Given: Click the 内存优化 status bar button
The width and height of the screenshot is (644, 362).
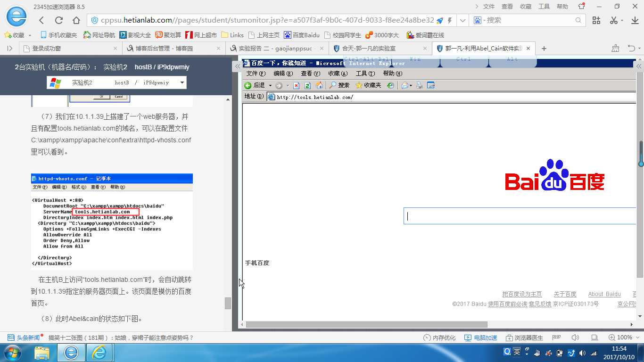Looking at the screenshot, I should tap(440, 337).
